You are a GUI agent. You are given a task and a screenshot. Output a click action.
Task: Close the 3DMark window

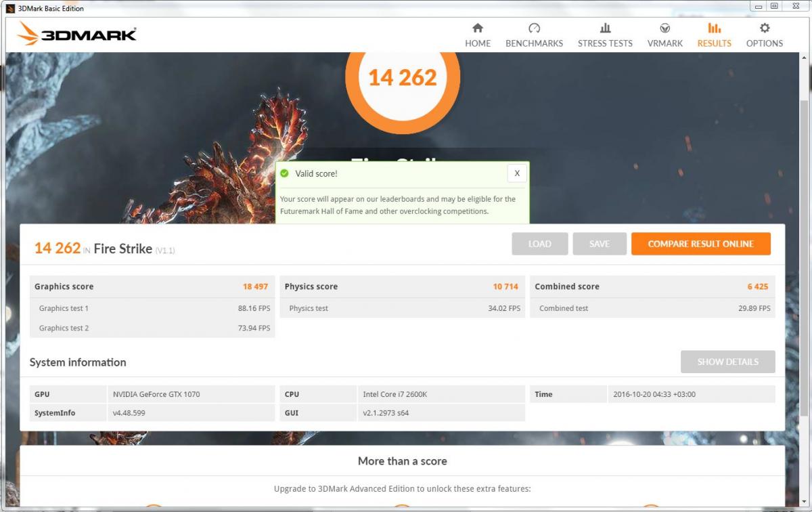click(x=796, y=6)
